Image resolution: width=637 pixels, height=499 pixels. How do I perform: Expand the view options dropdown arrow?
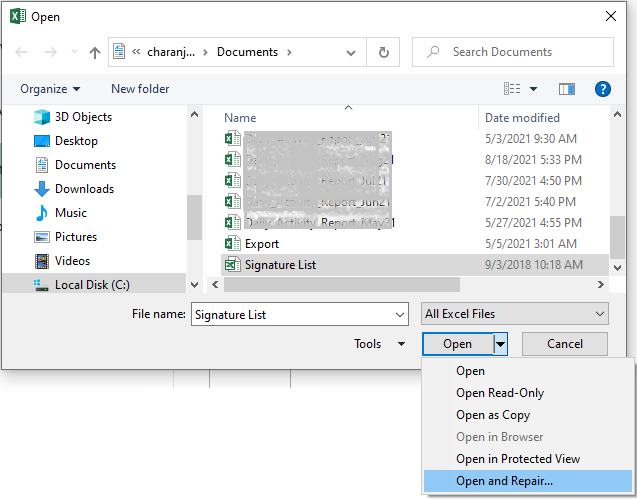[533, 89]
